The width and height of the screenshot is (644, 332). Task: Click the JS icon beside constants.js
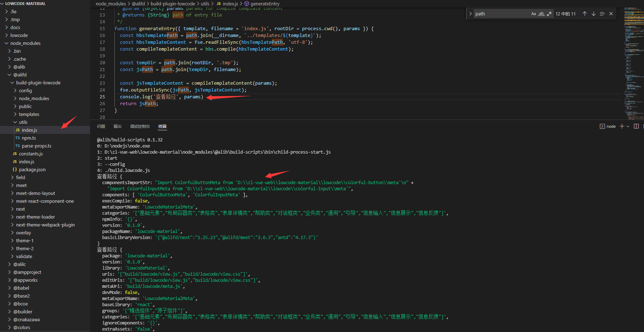pos(15,154)
